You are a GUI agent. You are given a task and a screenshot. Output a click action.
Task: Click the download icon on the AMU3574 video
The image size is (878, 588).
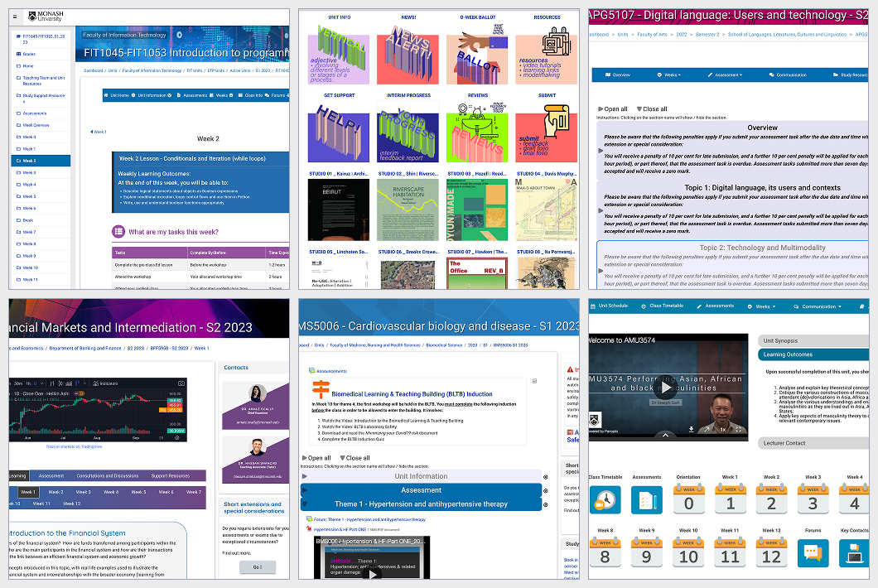point(691,430)
